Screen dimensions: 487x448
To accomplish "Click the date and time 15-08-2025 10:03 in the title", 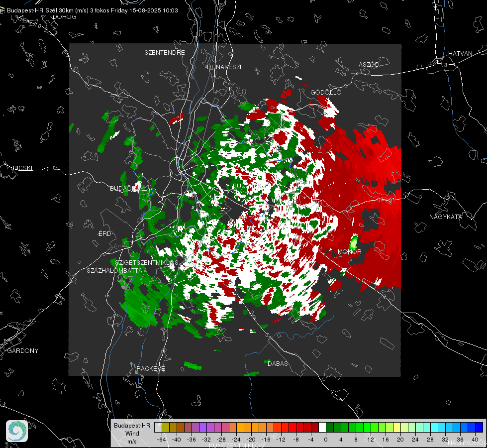I will (x=153, y=10).
